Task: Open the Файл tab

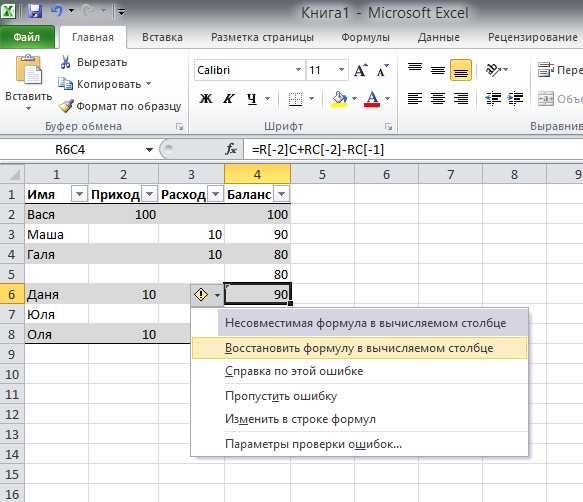Action: (27, 37)
